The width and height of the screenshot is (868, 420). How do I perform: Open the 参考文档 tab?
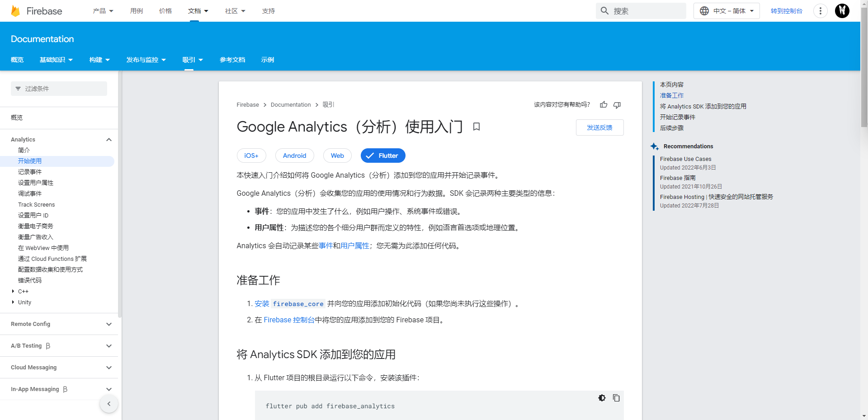click(x=232, y=60)
